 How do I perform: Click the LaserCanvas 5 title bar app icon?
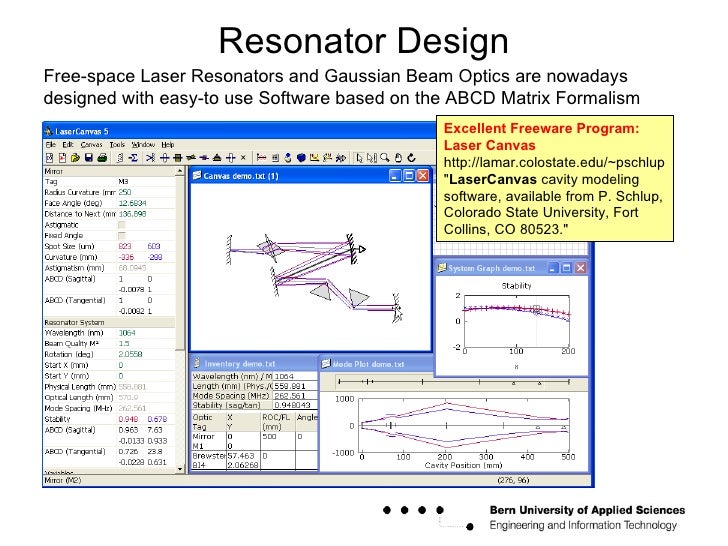[49, 131]
